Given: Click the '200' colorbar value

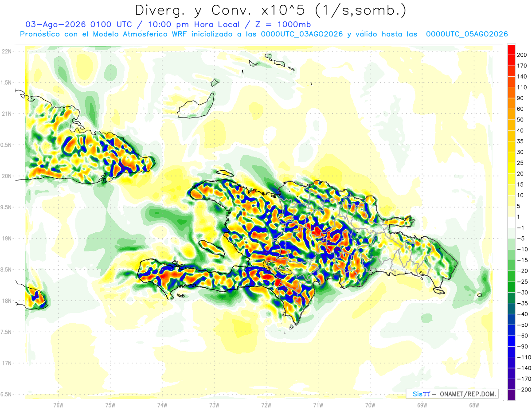Looking at the screenshot, I should tap(522, 55).
